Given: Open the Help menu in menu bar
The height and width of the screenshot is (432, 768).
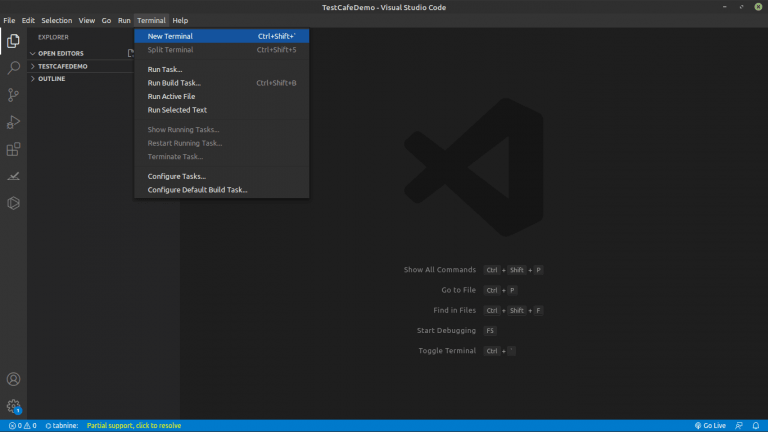Looking at the screenshot, I should (180, 20).
